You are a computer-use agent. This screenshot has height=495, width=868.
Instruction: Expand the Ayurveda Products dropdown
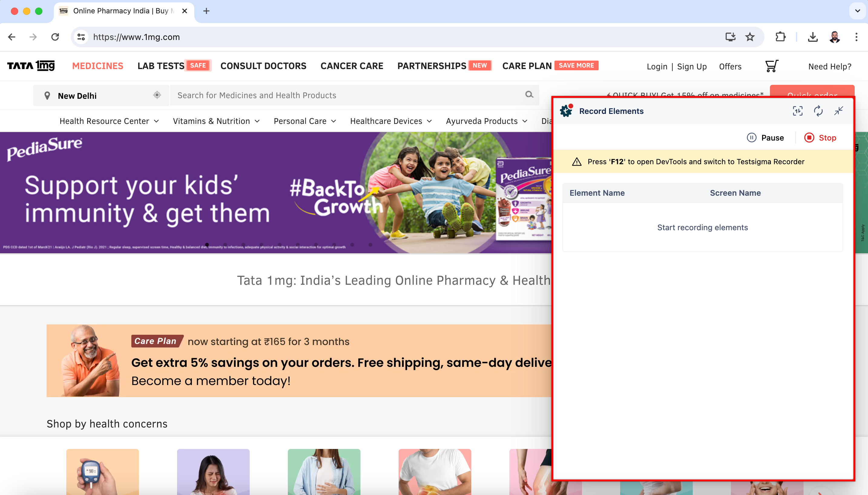[486, 121]
